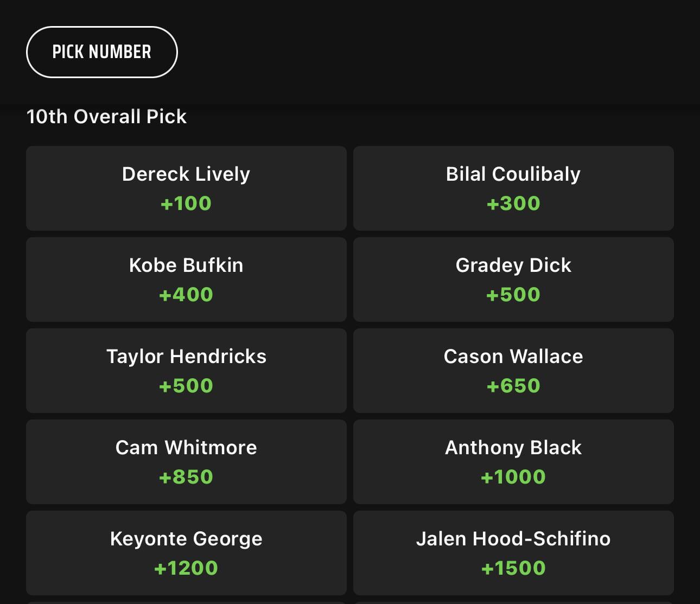Viewport: 700px width, 604px height.
Task: Select Taylor Hendricks at +500
Action: (186, 371)
